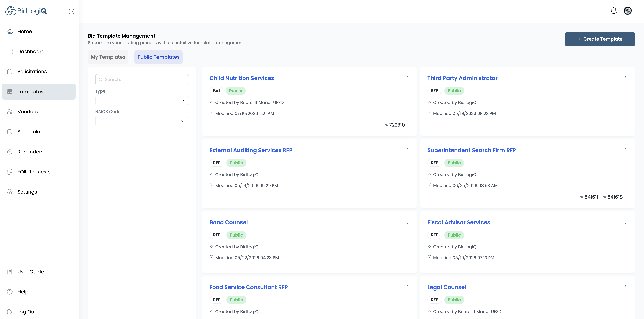This screenshot has width=644, height=319.
Task: Click 'Modified 05/22/2026 04:28 PM' text
Action: [x=247, y=258]
